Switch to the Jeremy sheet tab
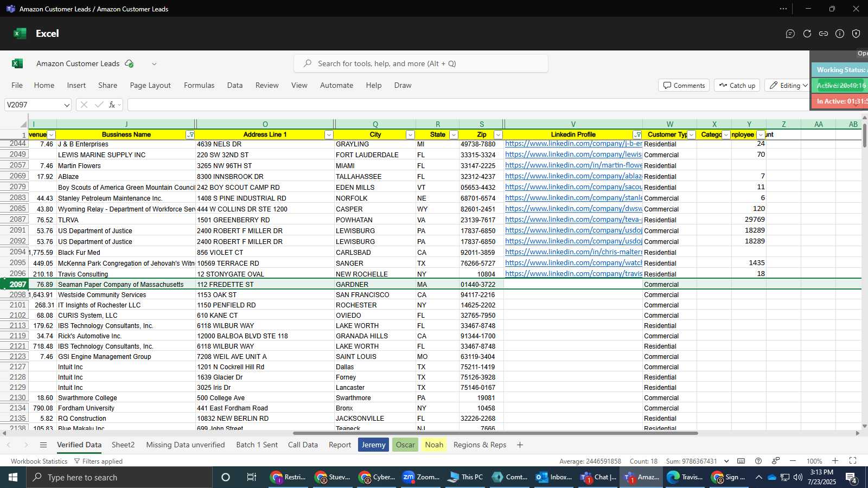The height and width of the screenshot is (488, 868). point(373,445)
